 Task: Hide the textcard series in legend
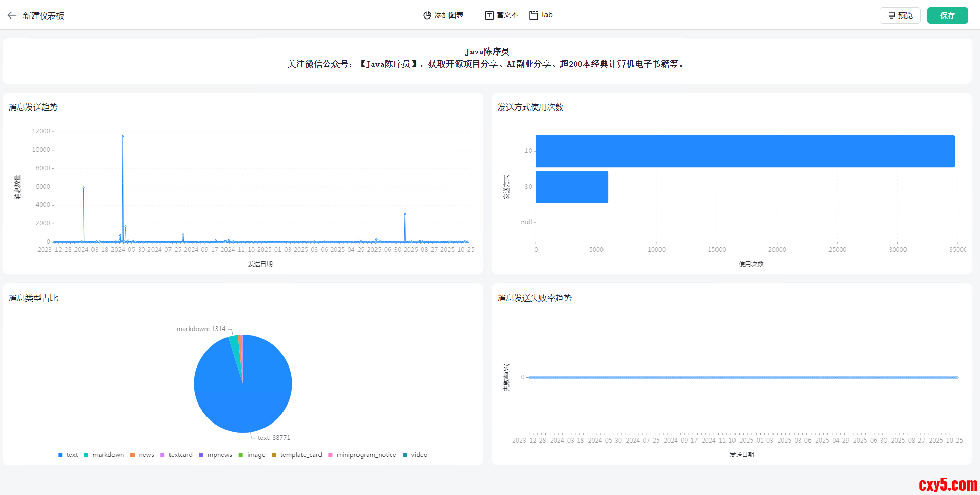point(176,455)
